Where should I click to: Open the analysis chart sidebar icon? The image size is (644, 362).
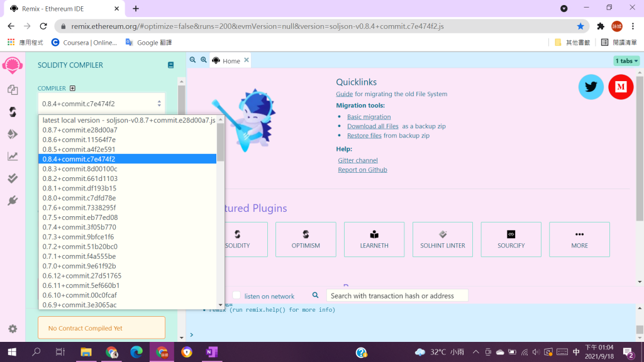[13, 156]
